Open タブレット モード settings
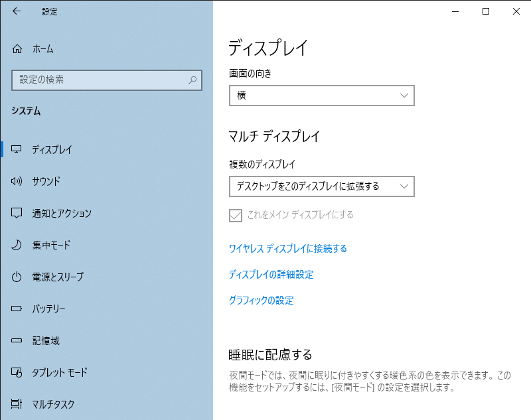 [x=107, y=372]
